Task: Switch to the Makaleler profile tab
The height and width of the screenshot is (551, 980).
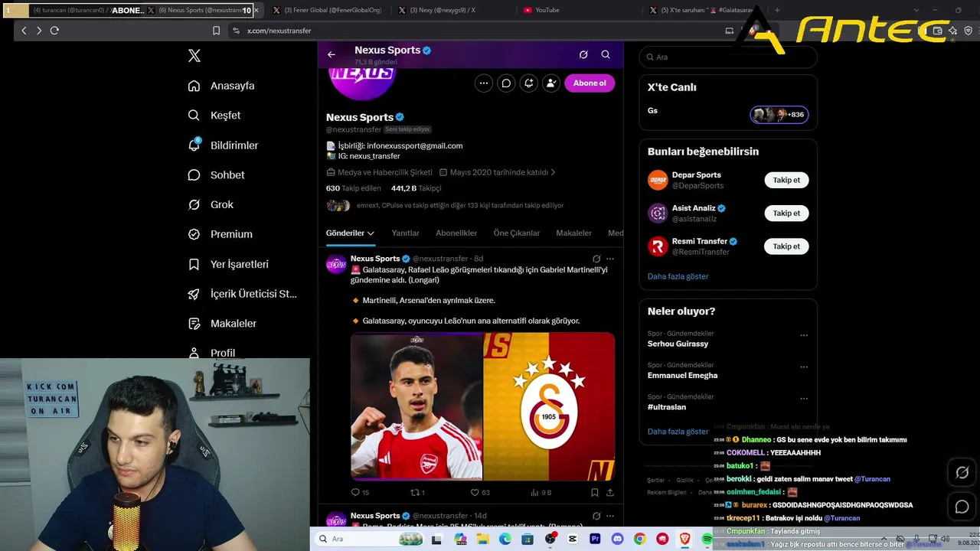Action: point(574,233)
